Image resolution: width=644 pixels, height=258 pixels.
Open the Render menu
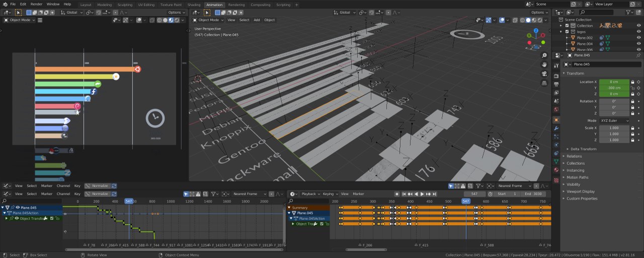point(36,4)
